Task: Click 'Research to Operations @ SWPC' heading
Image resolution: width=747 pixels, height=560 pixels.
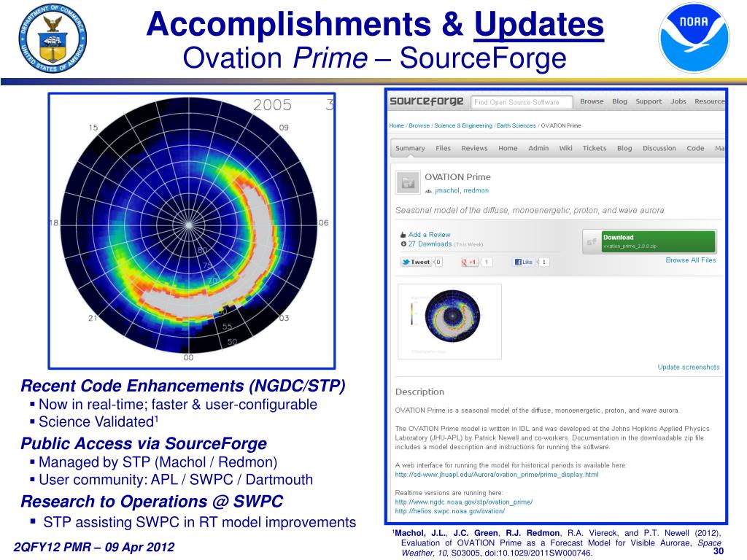Action: tap(152, 502)
